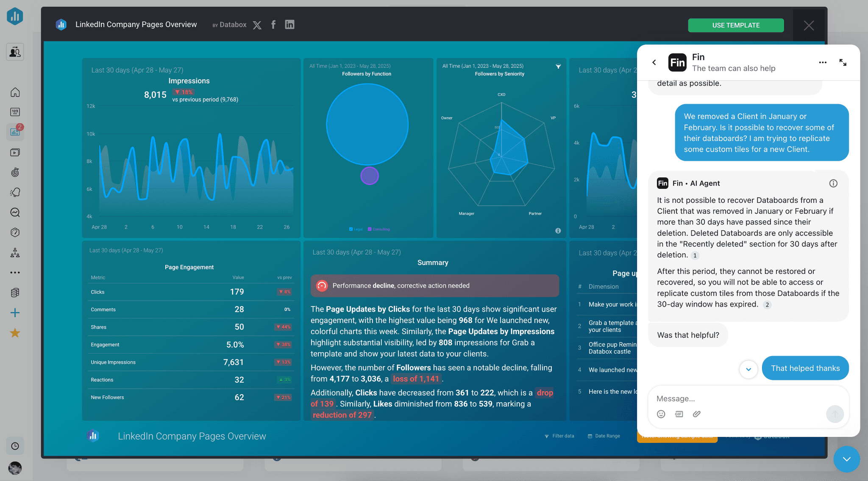Click the Filter data option

click(x=559, y=436)
